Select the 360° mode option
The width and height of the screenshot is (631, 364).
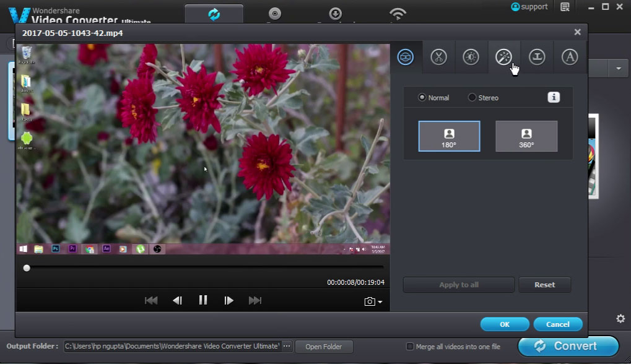pyautogui.click(x=526, y=136)
